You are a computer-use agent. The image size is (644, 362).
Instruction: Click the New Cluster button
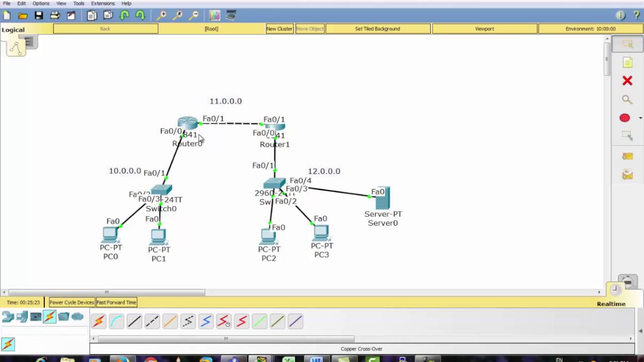(279, 29)
